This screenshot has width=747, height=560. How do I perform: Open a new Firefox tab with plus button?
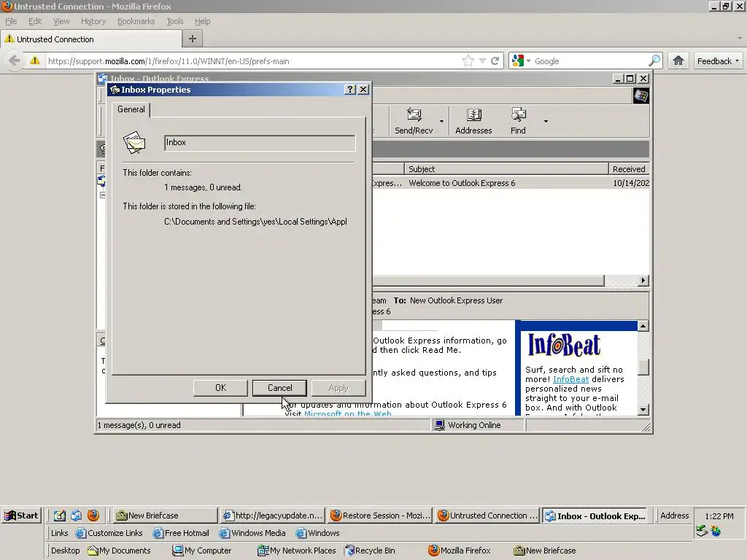[x=193, y=39]
